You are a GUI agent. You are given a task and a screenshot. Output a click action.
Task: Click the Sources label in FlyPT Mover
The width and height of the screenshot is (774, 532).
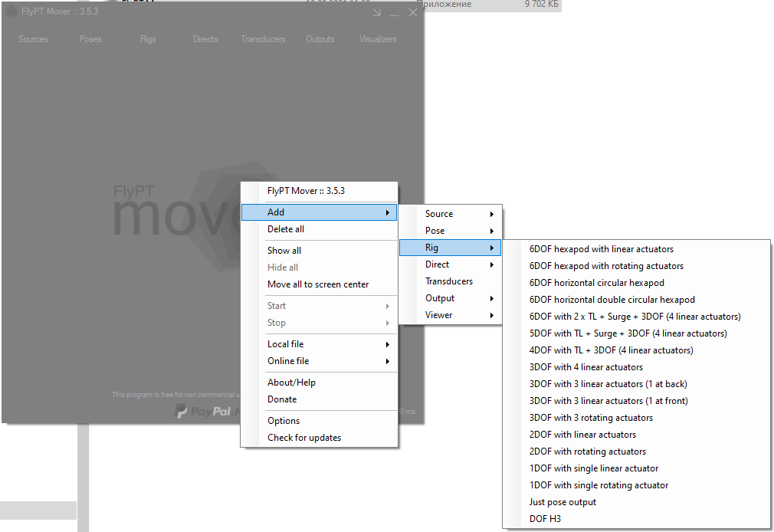coord(33,39)
